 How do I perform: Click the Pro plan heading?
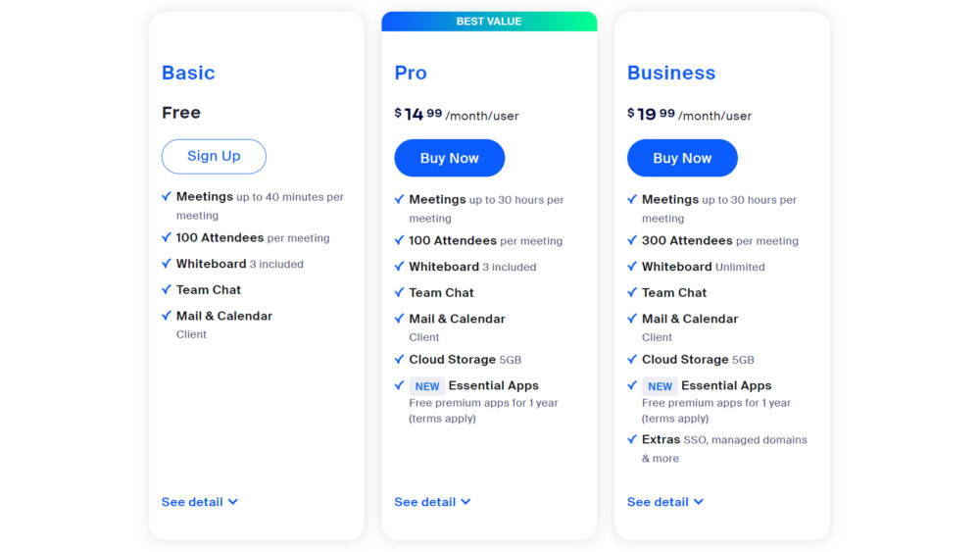point(411,73)
